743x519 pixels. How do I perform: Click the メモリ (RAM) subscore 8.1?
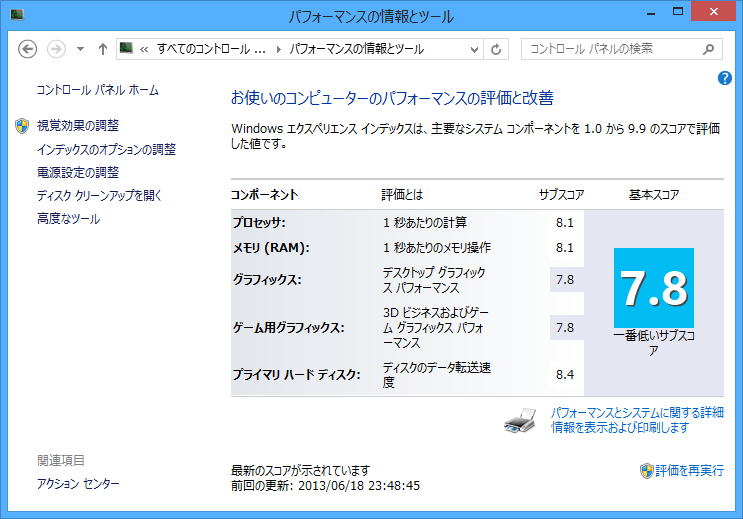click(565, 247)
